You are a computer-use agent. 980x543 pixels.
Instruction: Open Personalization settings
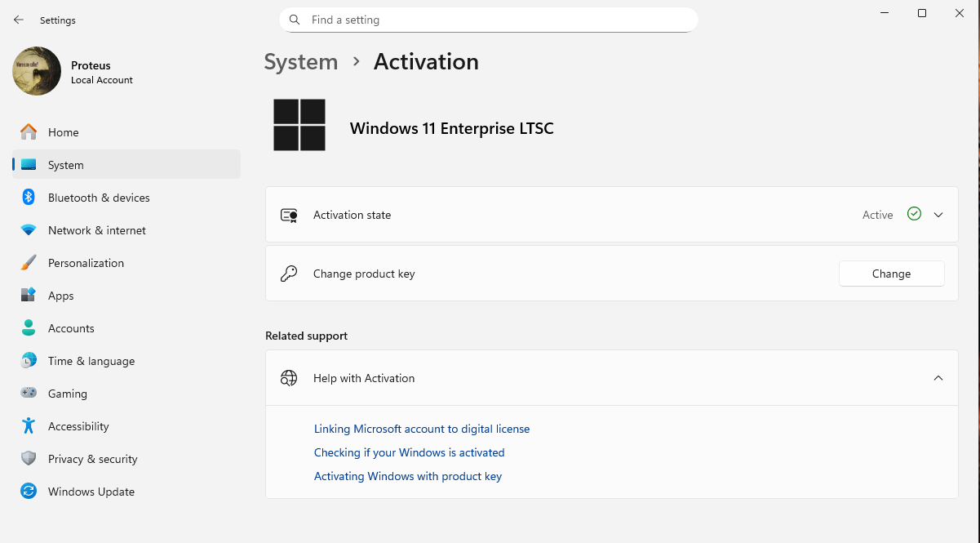pos(126,263)
